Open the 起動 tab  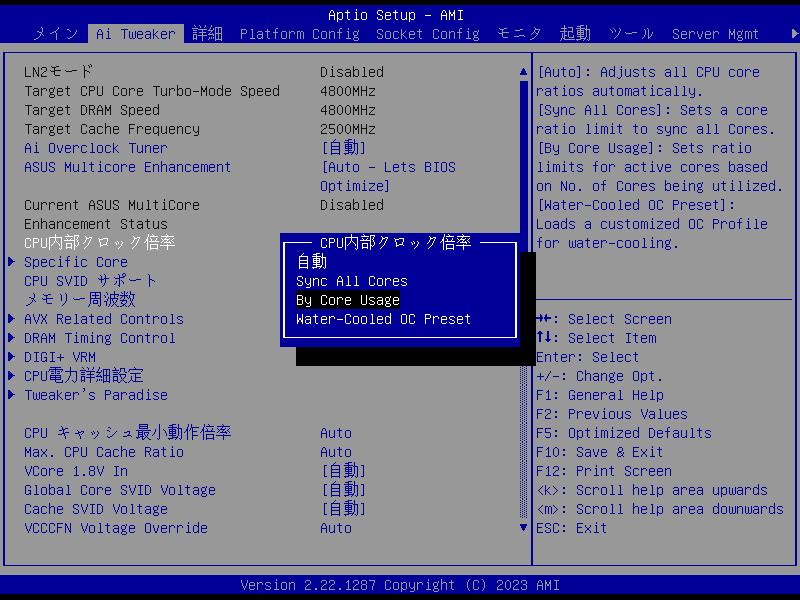(575, 34)
